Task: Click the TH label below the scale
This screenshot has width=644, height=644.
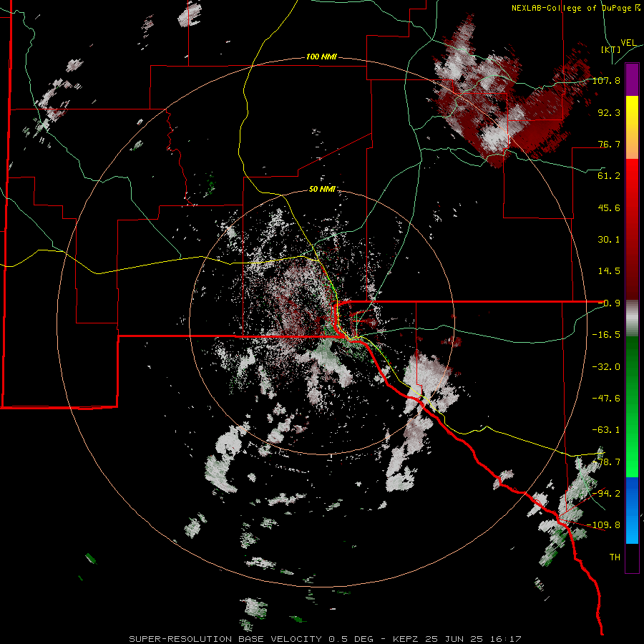Action: pyautogui.click(x=615, y=557)
